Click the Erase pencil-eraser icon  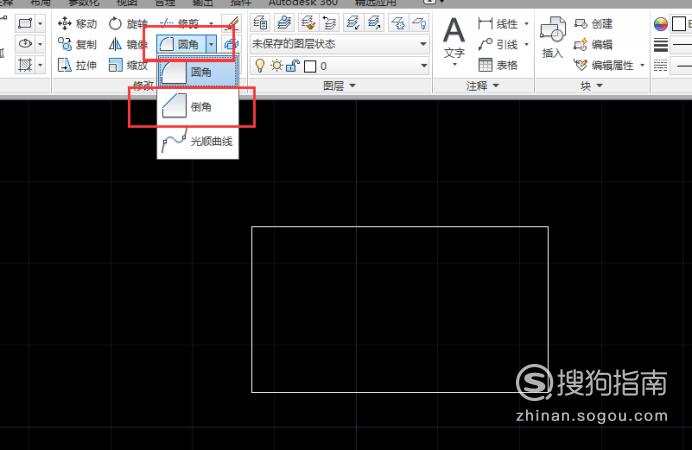click(x=231, y=22)
